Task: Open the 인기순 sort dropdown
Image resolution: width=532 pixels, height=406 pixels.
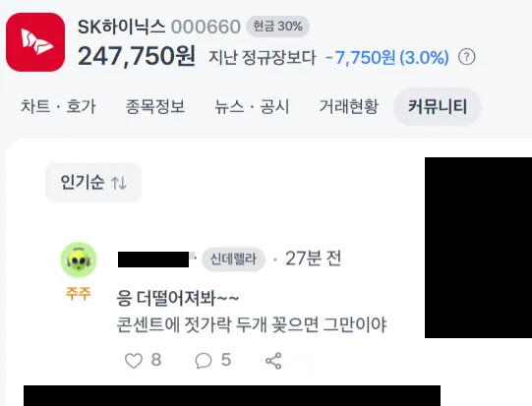Action: tap(93, 183)
